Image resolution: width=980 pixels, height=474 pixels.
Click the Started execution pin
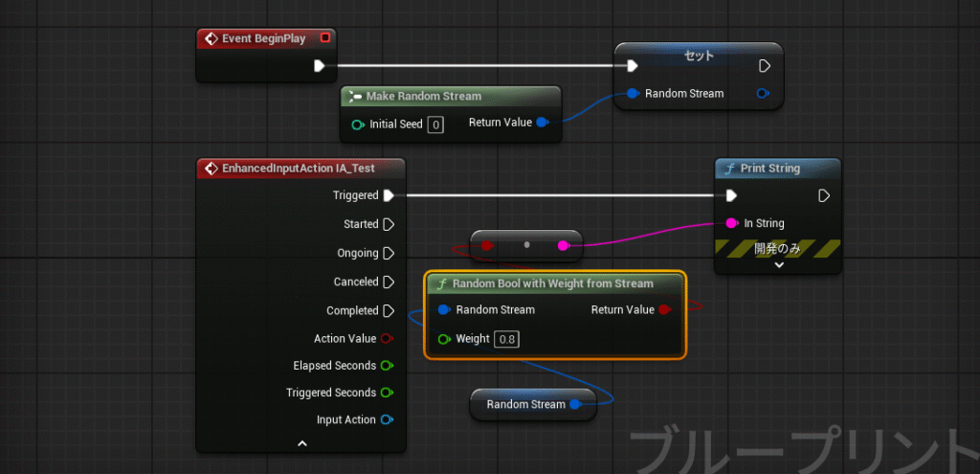point(389,224)
